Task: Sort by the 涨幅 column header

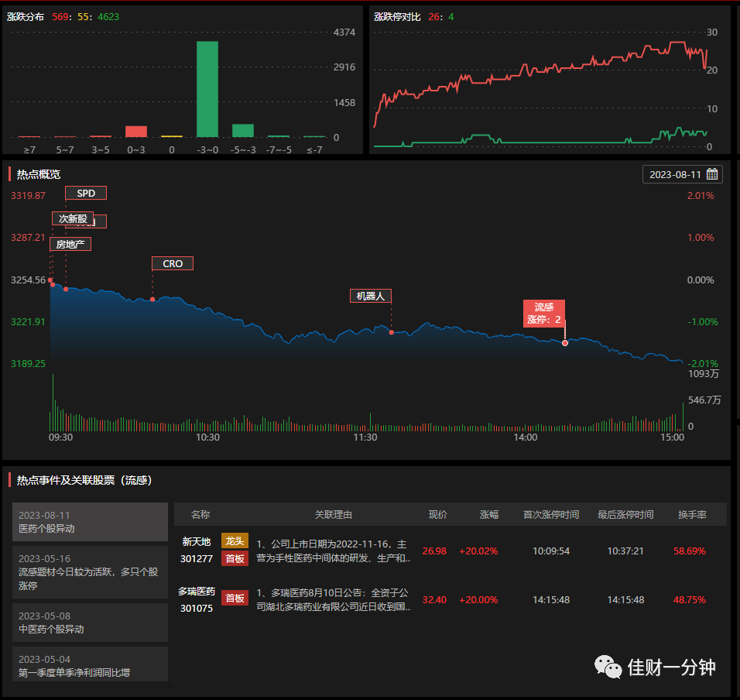Action: (489, 514)
